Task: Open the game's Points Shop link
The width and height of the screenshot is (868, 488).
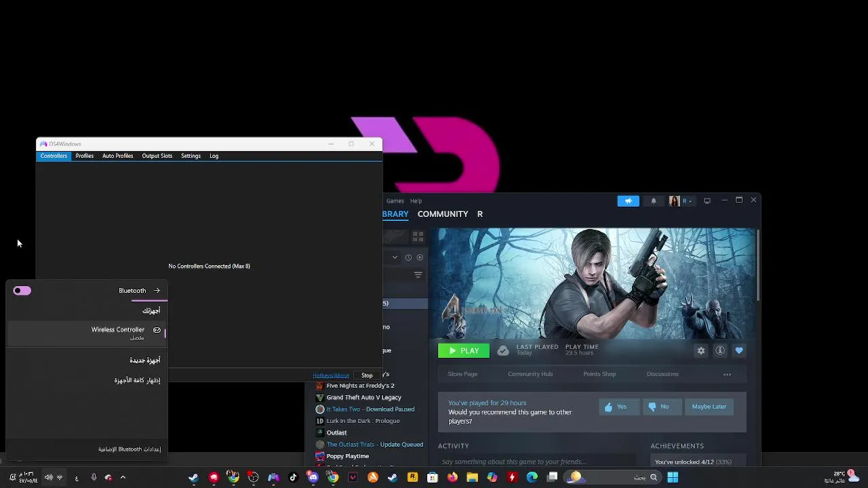Action: [x=599, y=374]
